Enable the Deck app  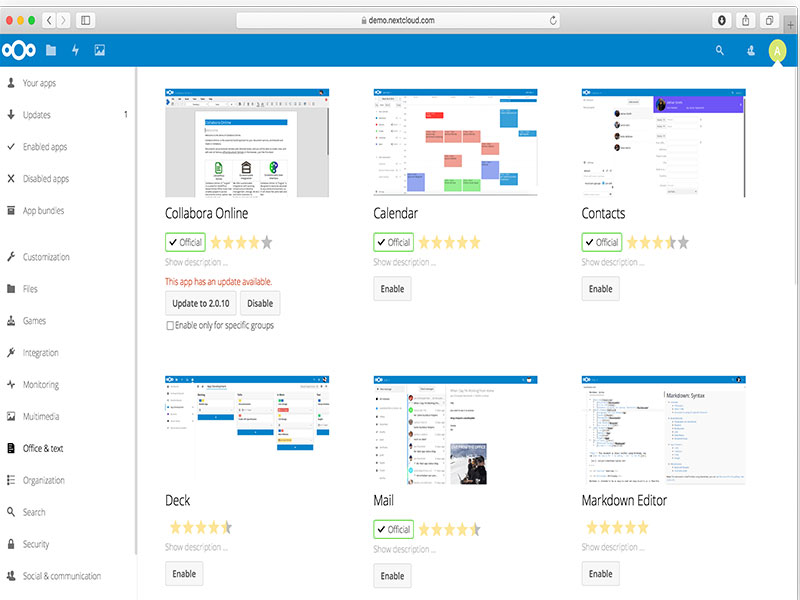[x=184, y=573]
